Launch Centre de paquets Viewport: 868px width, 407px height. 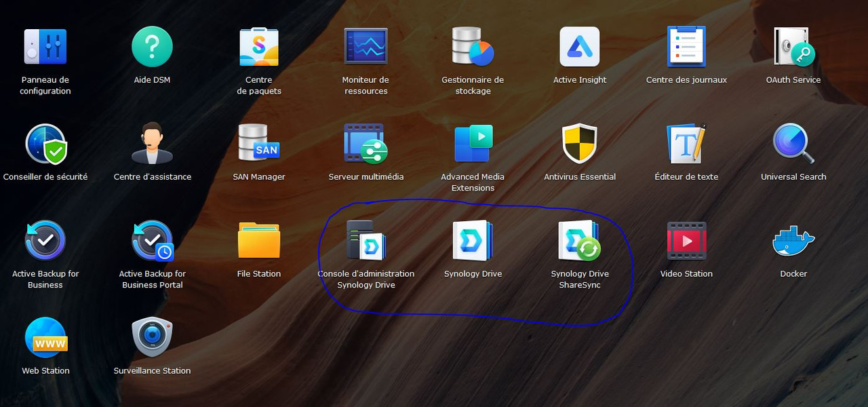(259, 47)
